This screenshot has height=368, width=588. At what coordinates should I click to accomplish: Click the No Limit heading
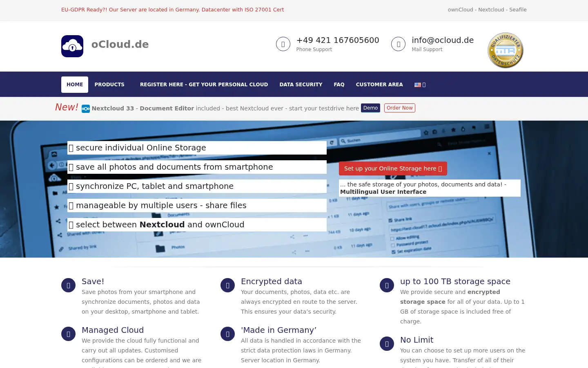[416, 340]
